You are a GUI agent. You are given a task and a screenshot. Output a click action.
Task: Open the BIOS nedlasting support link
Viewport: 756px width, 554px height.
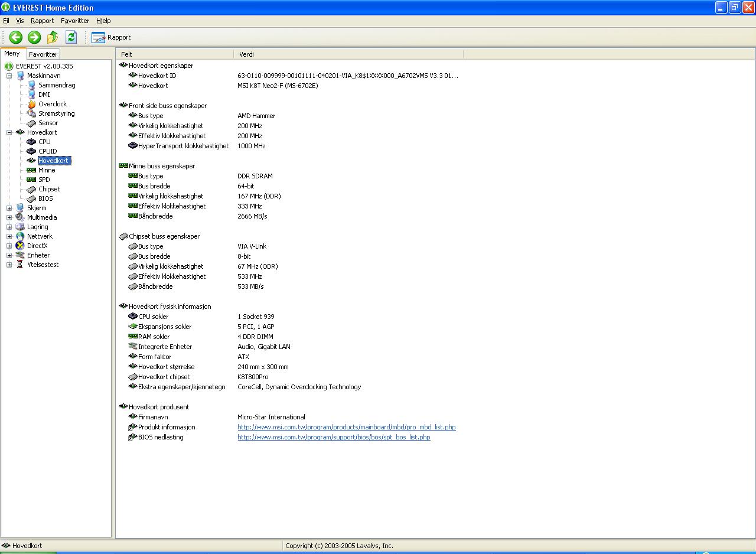(334, 437)
